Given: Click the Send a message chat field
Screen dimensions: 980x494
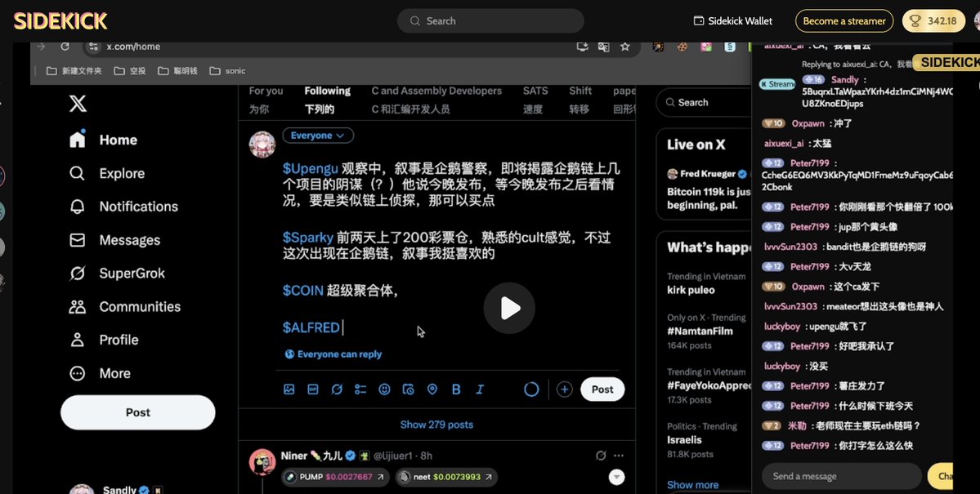Looking at the screenshot, I should pyautogui.click(x=841, y=476).
